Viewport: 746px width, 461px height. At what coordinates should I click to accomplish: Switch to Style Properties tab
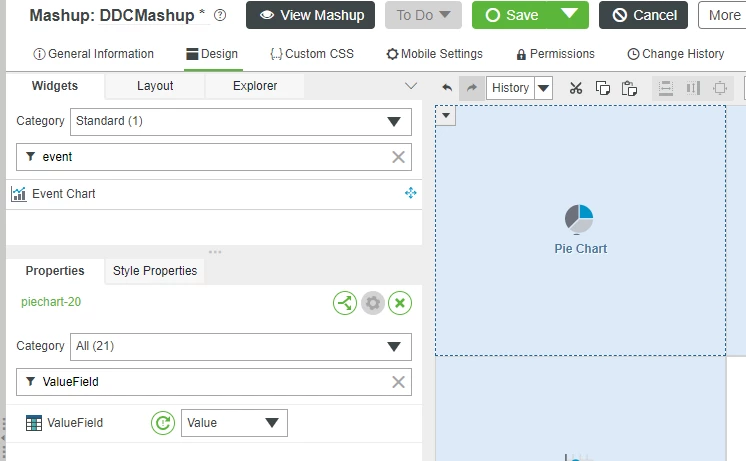[155, 271]
